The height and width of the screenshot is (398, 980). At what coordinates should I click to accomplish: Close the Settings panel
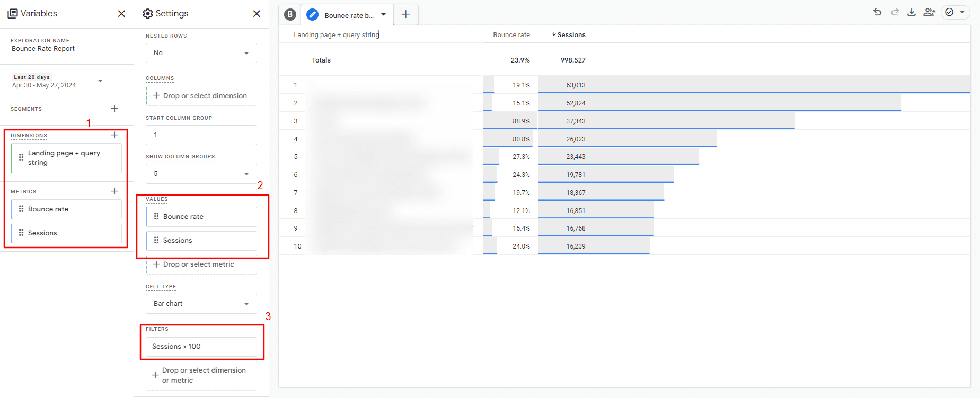click(257, 14)
